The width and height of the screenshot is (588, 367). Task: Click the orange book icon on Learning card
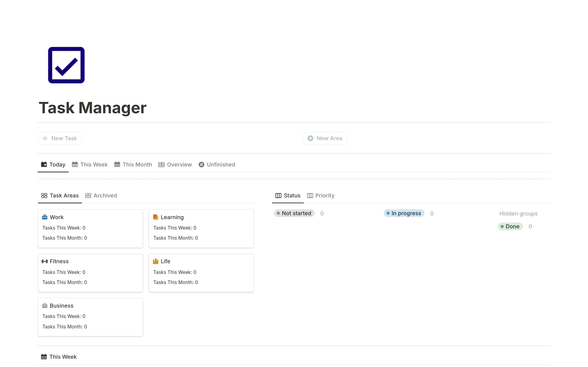(x=156, y=217)
